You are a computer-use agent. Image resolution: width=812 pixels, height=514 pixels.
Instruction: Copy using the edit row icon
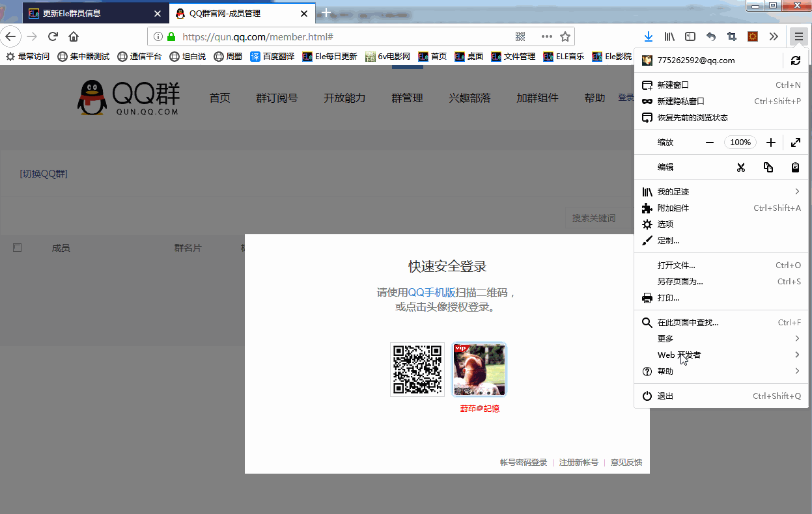tap(768, 167)
